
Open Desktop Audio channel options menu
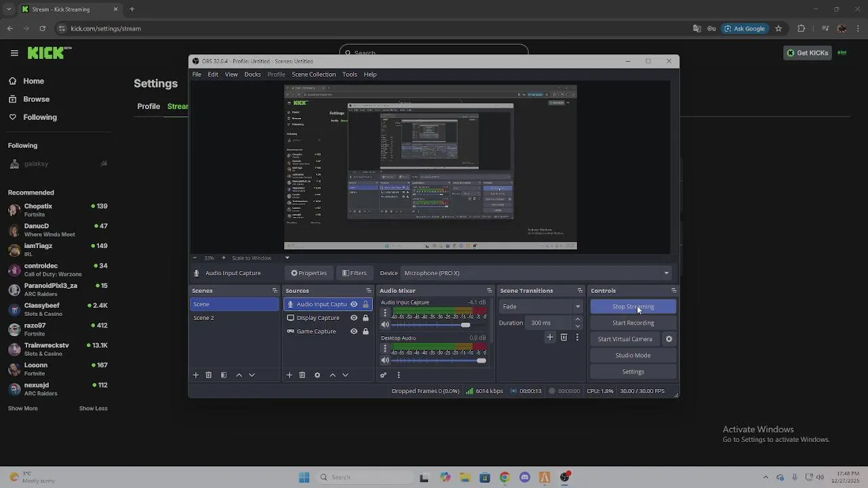point(385,348)
